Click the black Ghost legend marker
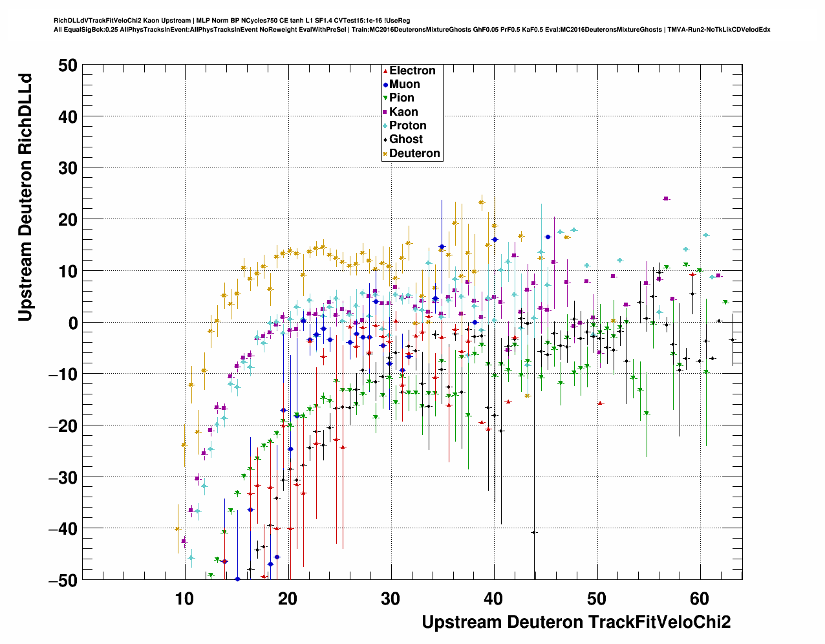The image size is (825, 644). (x=386, y=140)
